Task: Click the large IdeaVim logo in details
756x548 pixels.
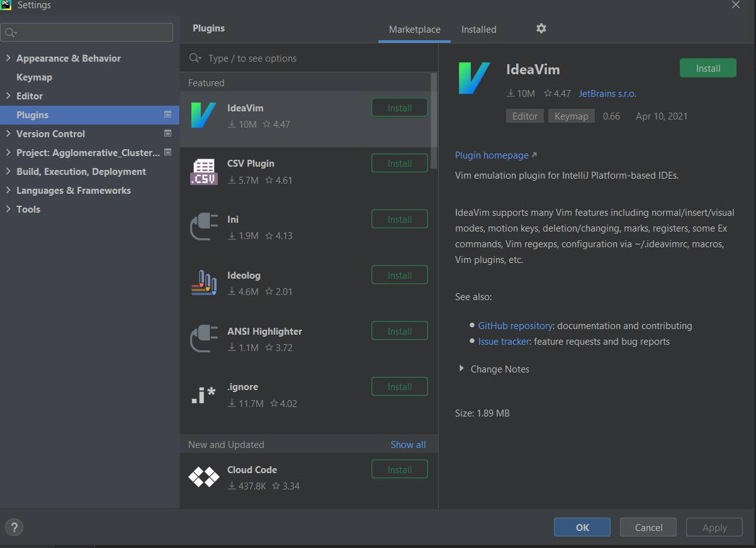Action: click(474, 78)
